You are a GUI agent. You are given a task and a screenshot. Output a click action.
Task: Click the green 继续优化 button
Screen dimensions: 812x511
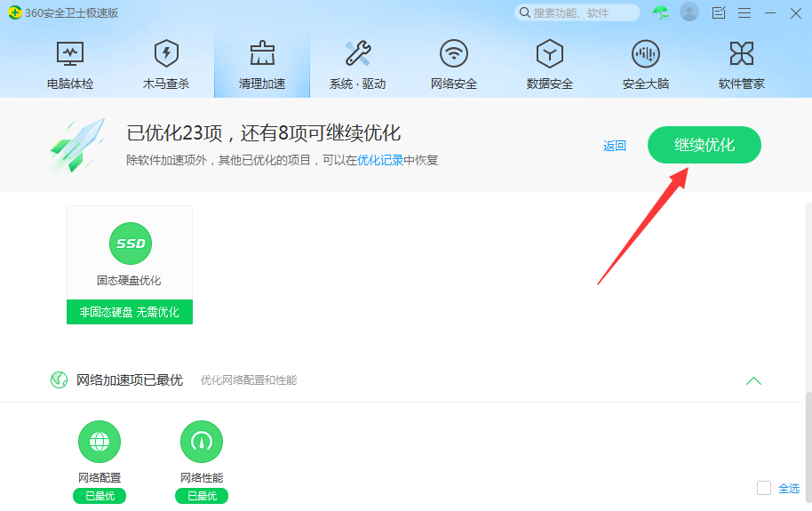coord(705,145)
